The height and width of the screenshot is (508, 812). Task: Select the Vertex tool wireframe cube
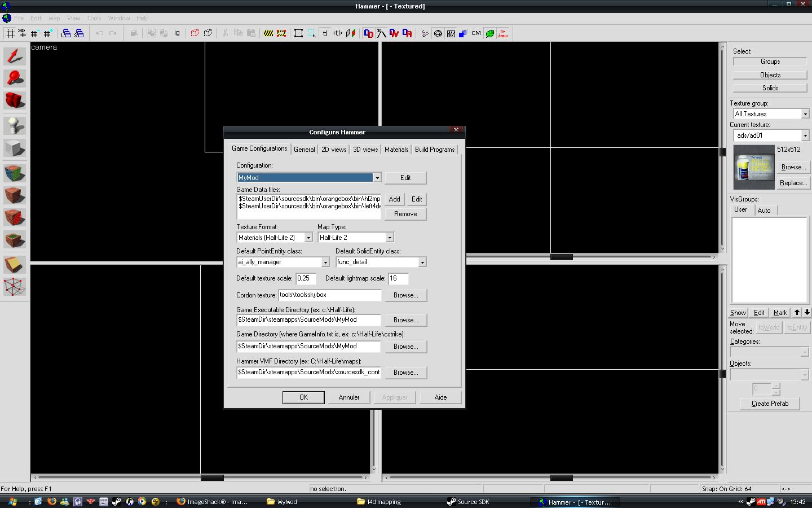tap(15, 287)
